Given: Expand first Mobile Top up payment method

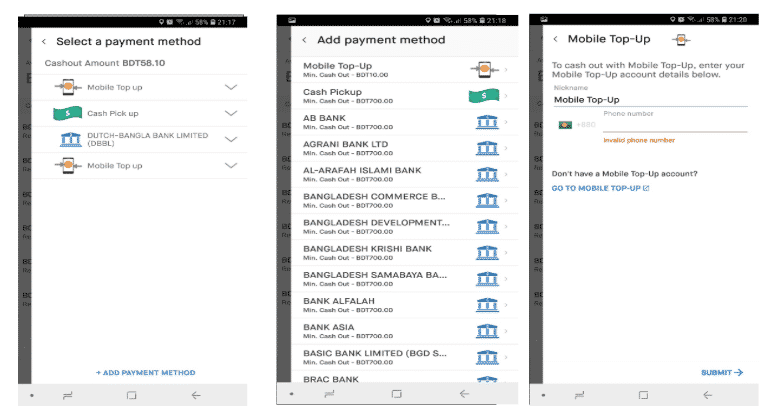Looking at the screenshot, I should [x=231, y=87].
